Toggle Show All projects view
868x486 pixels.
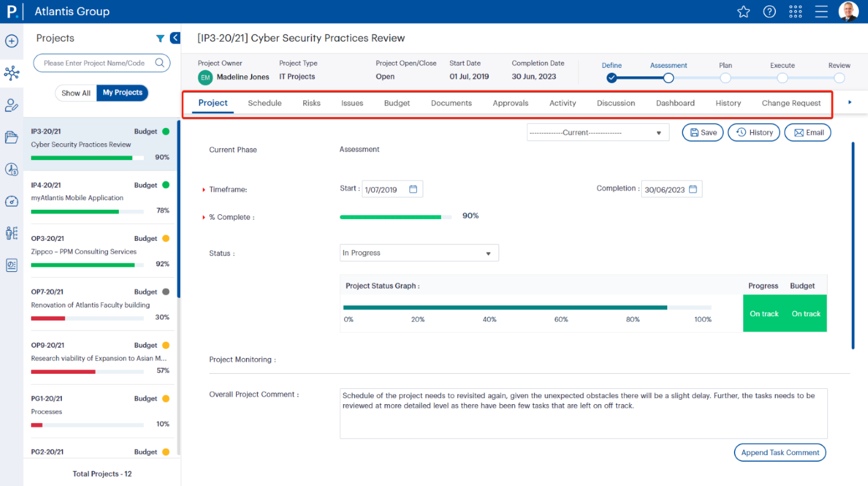pyautogui.click(x=76, y=93)
